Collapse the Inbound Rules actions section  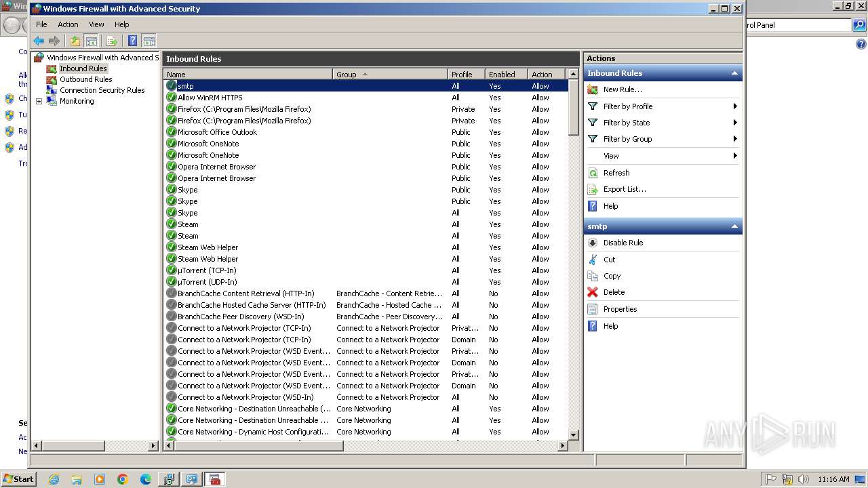point(734,73)
